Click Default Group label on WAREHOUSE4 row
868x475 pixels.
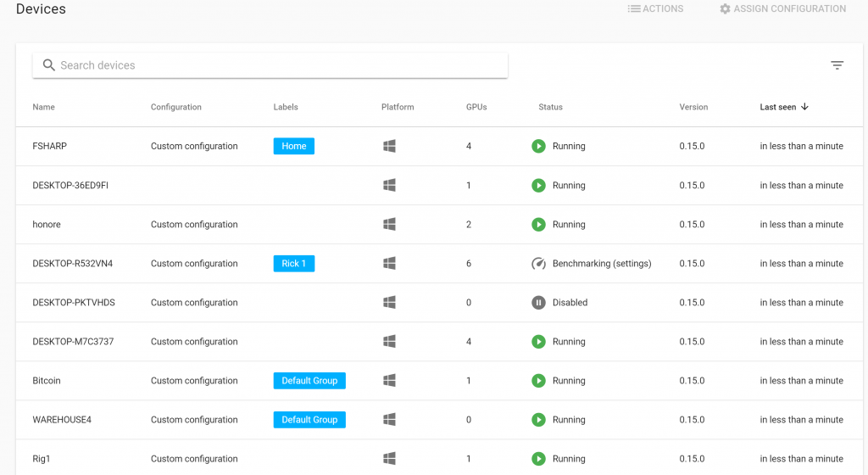[309, 420]
